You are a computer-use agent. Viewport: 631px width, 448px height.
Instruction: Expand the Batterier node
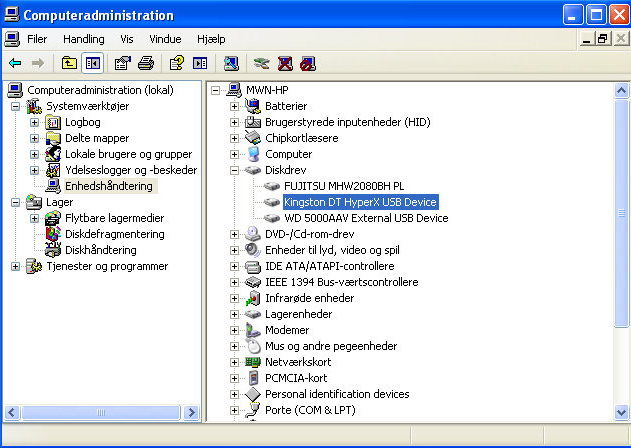pyautogui.click(x=234, y=106)
